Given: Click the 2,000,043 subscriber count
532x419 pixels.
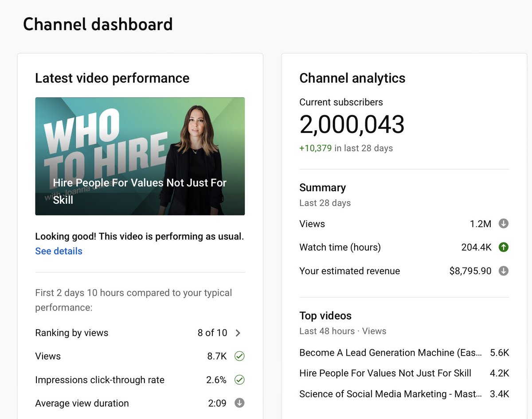Looking at the screenshot, I should pos(352,124).
